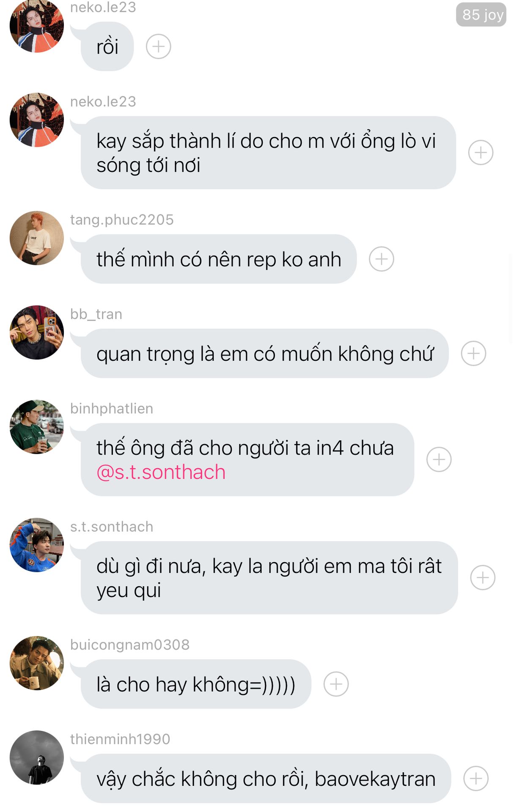Add reaction to "kay sắp thành lí do" message
The width and height of the screenshot is (516, 812).
point(480,153)
